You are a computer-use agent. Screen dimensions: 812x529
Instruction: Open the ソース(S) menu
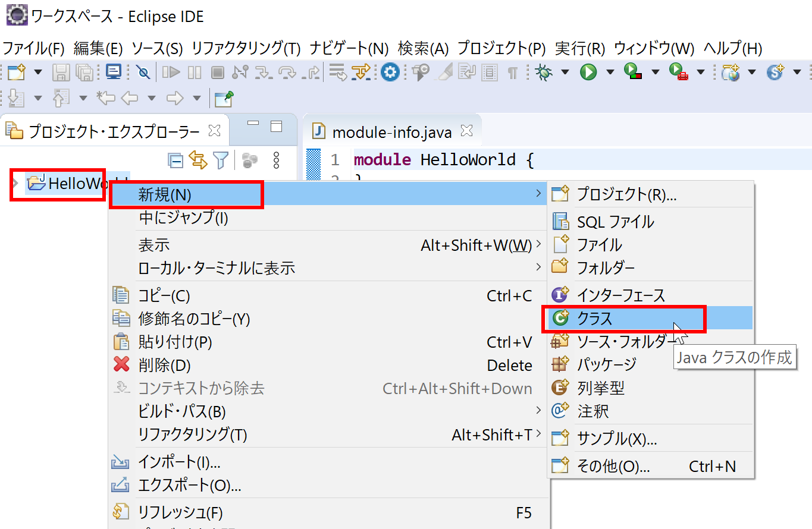(157, 48)
